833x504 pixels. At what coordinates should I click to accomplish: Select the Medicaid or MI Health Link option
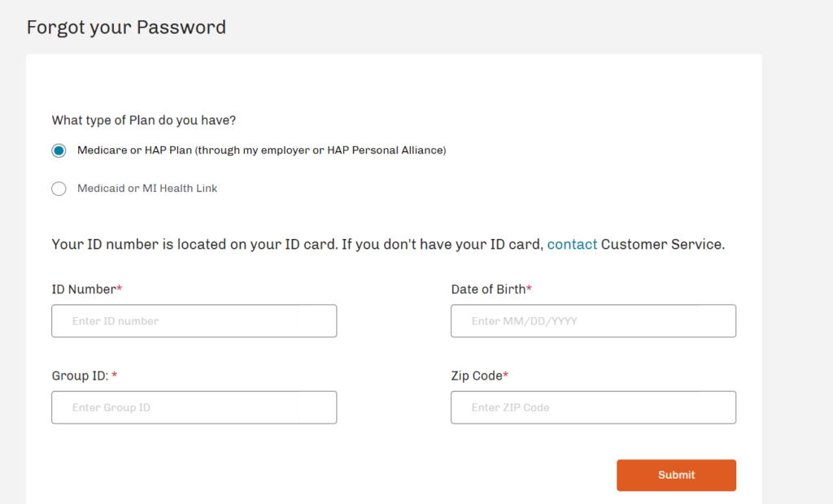[59, 188]
